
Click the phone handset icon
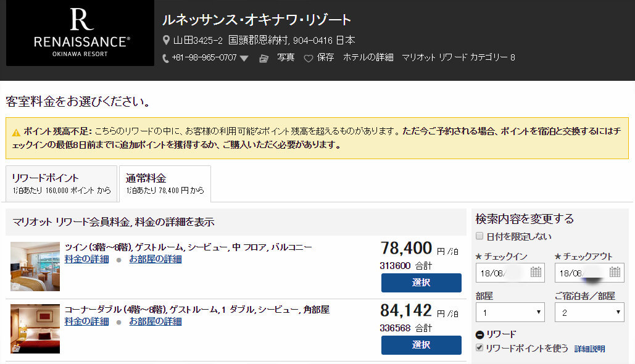165,59
